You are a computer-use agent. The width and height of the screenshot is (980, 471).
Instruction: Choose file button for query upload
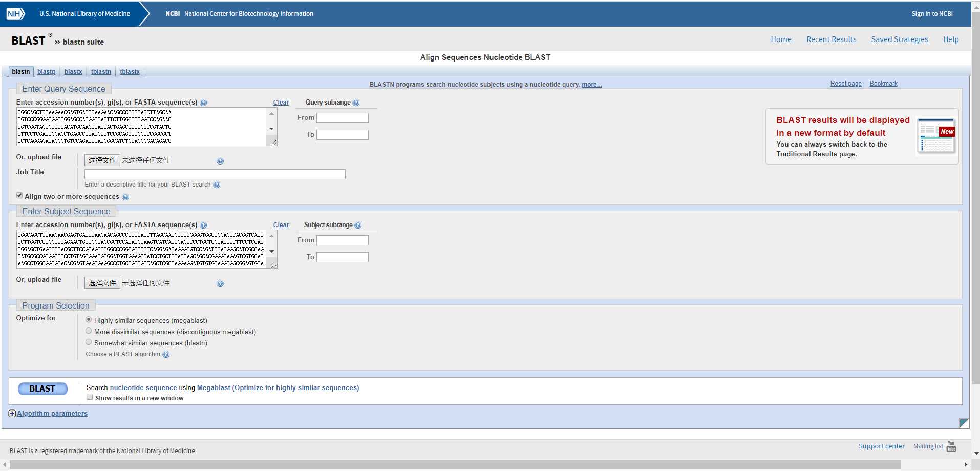[x=102, y=160]
